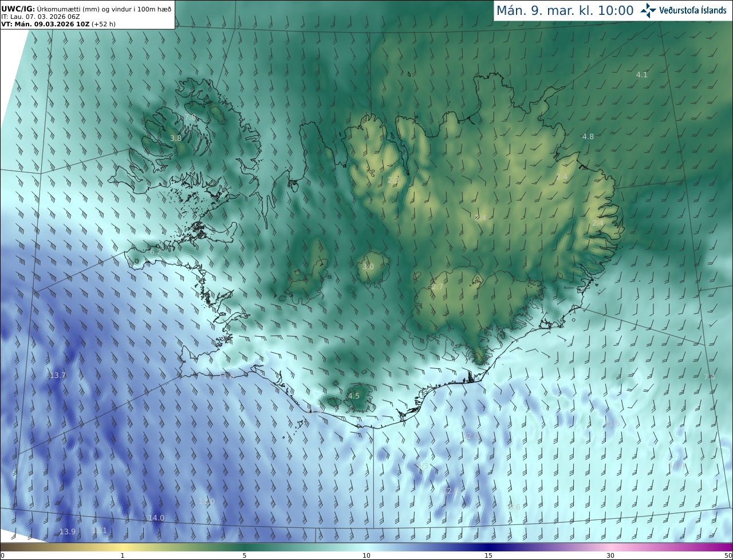Click the 13.9 value label

coord(68,532)
